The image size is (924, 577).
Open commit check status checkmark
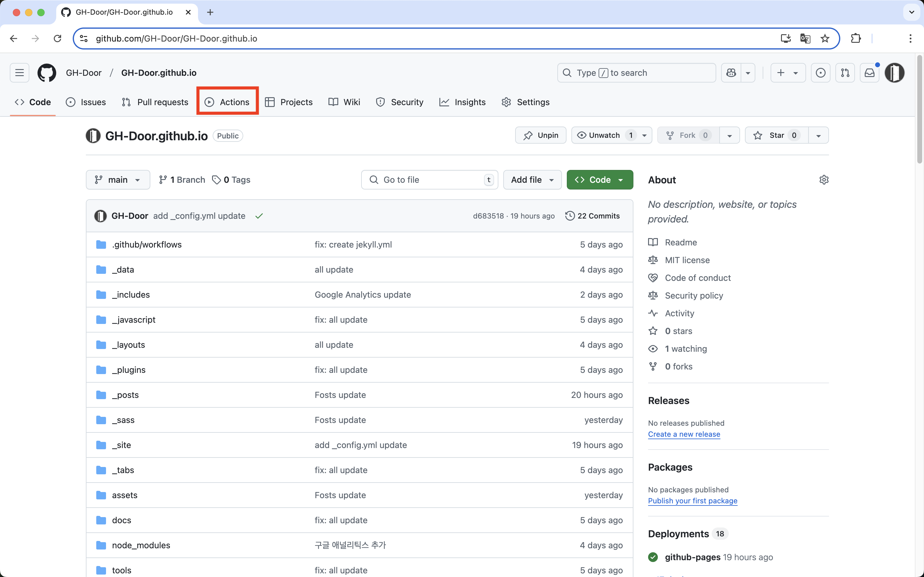[x=259, y=216]
